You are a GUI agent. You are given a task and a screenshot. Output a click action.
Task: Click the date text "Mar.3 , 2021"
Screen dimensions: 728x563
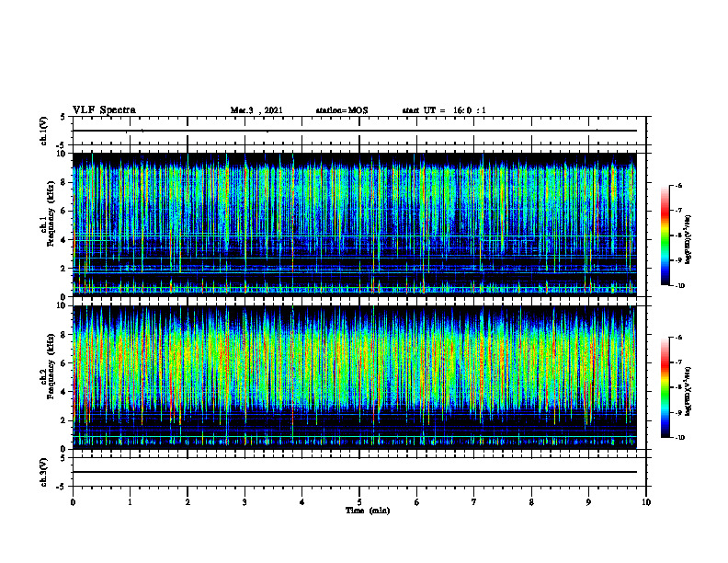256,110
